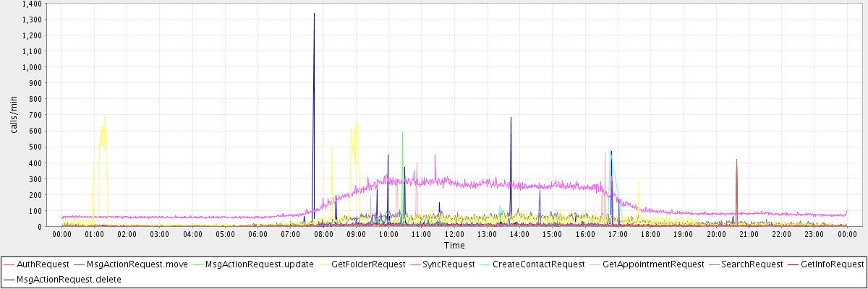The width and height of the screenshot is (868, 289).
Task: Select the GetFolderRequest legend label
Action: tap(369, 264)
